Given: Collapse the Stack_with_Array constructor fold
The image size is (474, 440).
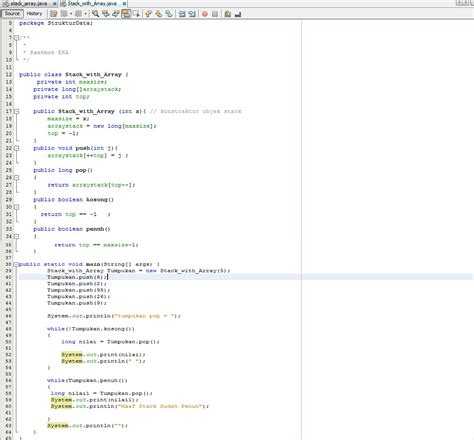Looking at the screenshot, I should click(17, 111).
